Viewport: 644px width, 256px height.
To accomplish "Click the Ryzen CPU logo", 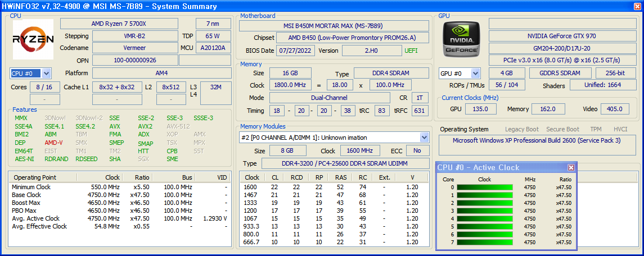I will tap(33, 39).
